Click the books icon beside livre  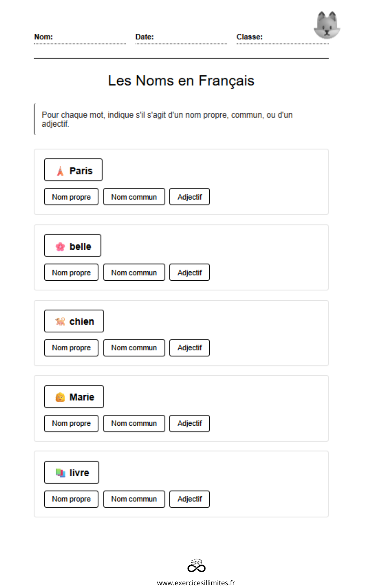click(60, 473)
